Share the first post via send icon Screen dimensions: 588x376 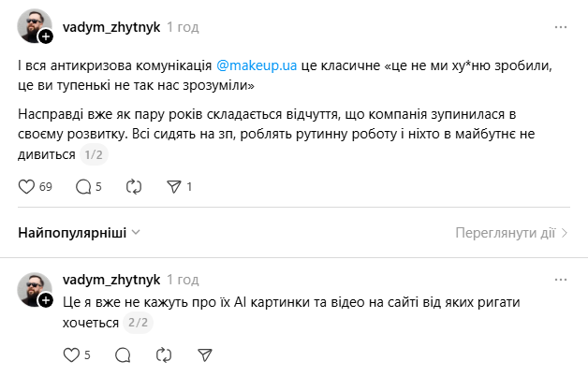[x=173, y=187]
